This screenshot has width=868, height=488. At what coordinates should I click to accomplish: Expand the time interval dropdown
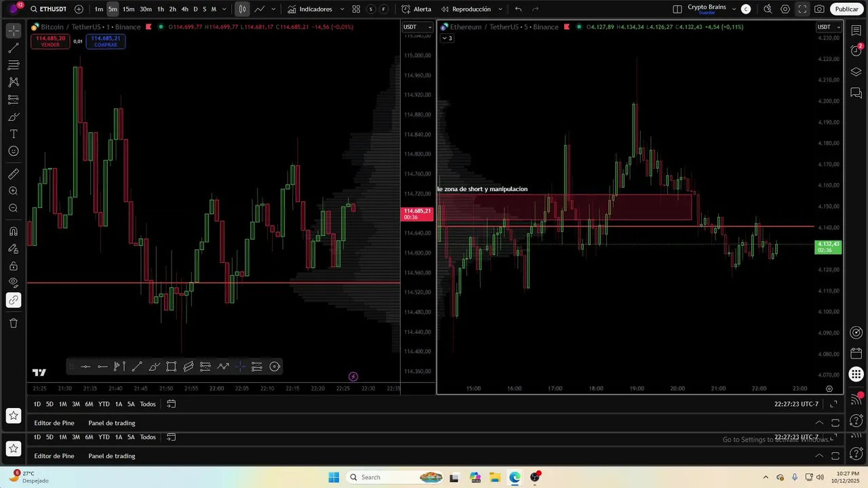[224, 9]
